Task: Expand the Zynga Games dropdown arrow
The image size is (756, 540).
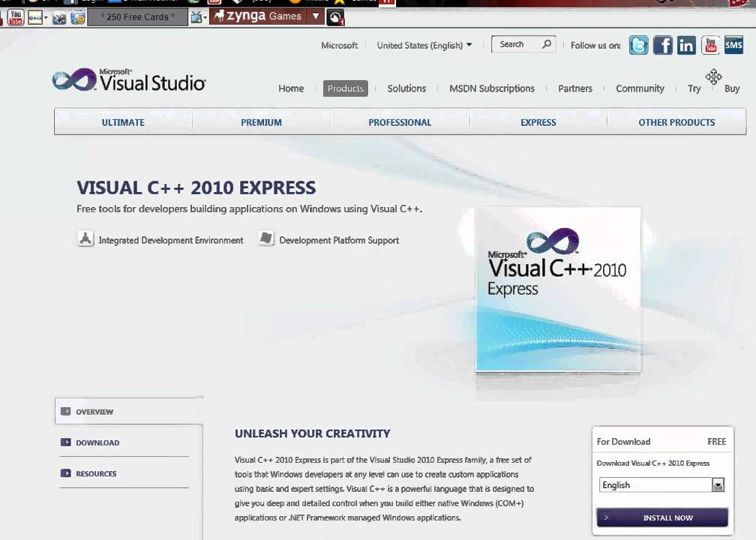Action: [x=315, y=16]
